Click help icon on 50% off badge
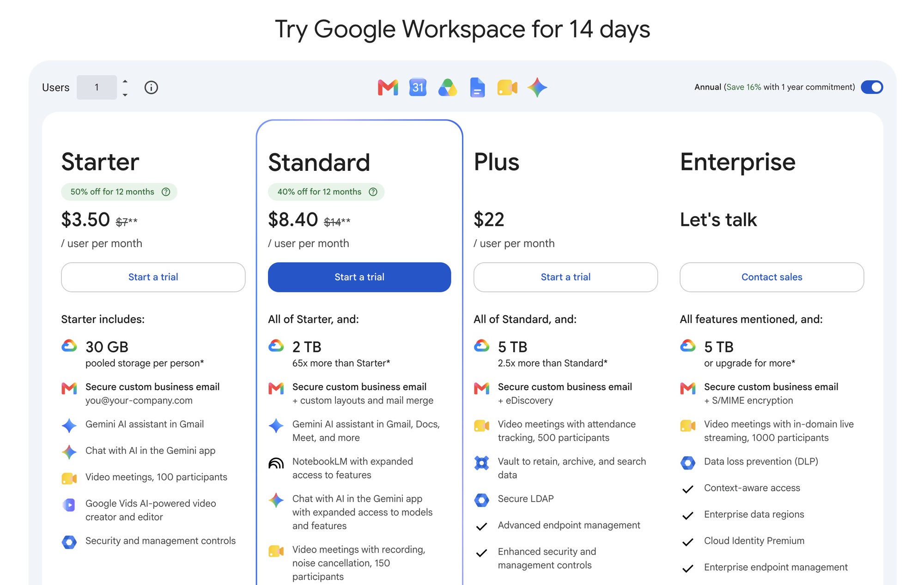 click(166, 192)
